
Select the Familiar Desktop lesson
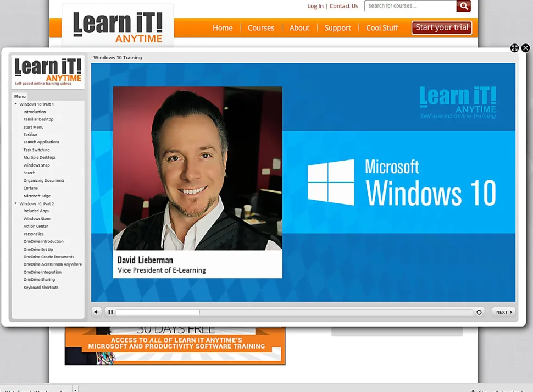38,119
